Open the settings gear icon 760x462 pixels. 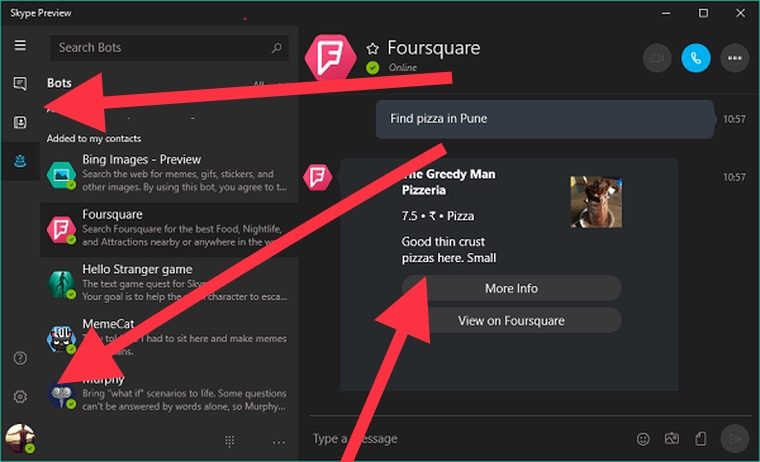tap(20, 397)
